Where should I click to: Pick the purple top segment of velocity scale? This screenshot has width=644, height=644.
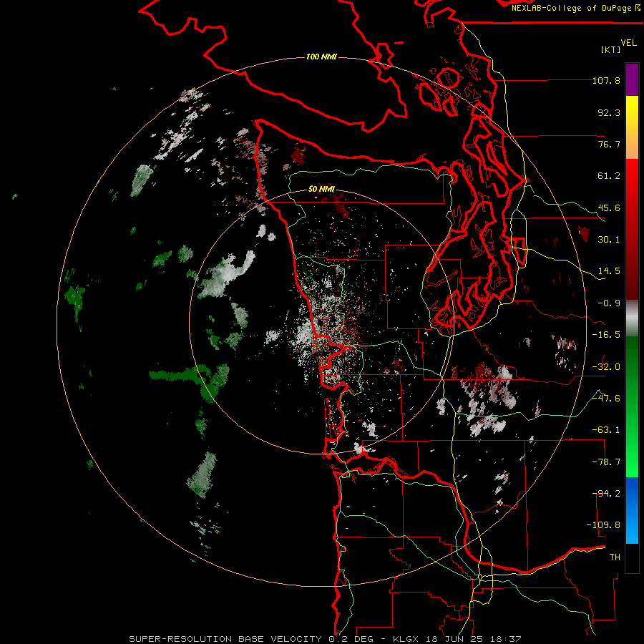(x=632, y=79)
